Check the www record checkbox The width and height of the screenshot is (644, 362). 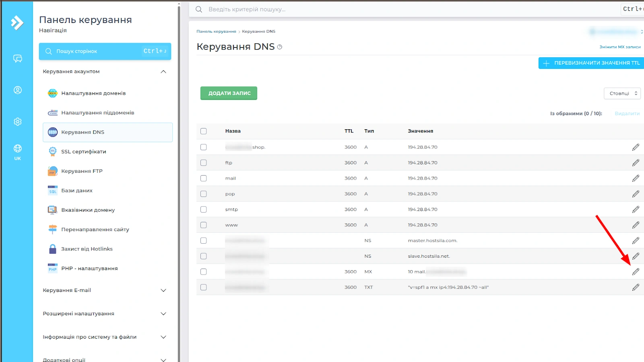pyautogui.click(x=204, y=225)
